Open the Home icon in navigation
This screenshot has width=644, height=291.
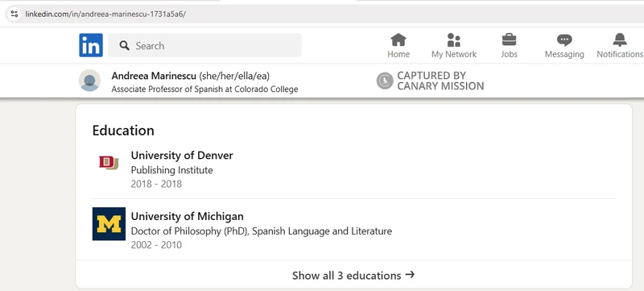(398, 40)
